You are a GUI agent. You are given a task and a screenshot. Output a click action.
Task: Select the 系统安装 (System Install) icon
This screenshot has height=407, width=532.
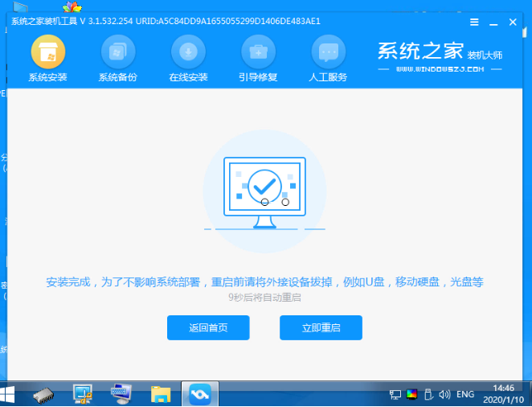tap(47, 53)
